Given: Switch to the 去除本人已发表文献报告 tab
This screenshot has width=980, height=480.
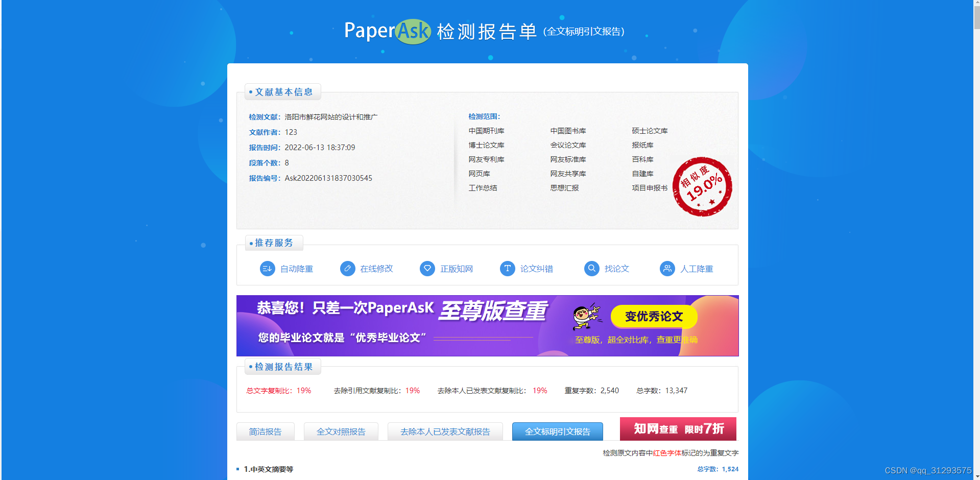Looking at the screenshot, I should click(445, 431).
